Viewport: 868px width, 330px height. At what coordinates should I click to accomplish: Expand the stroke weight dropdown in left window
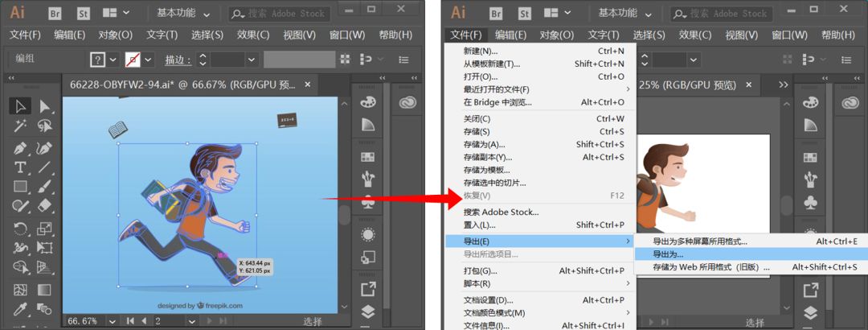pyautogui.click(x=252, y=60)
